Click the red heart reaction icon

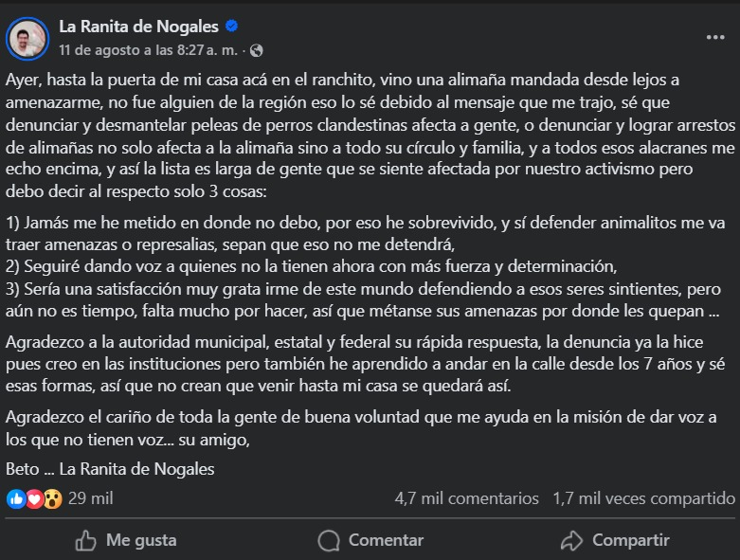34,498
